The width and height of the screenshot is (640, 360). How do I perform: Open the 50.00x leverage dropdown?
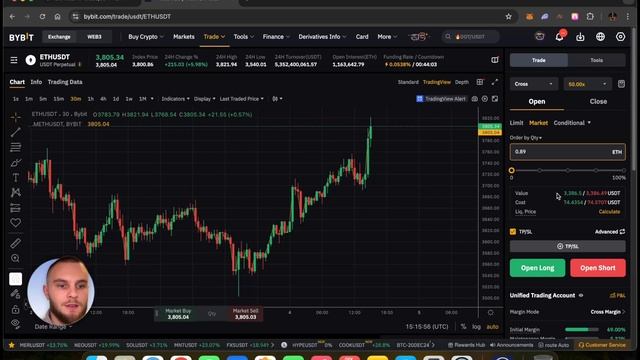tap(587, 84)
